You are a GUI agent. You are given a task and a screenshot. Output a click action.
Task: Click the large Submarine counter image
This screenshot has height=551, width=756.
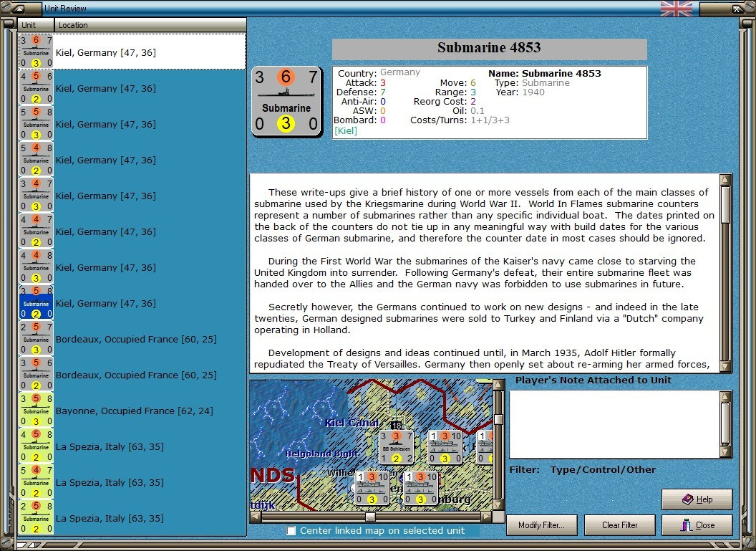(x=286, y=101)
